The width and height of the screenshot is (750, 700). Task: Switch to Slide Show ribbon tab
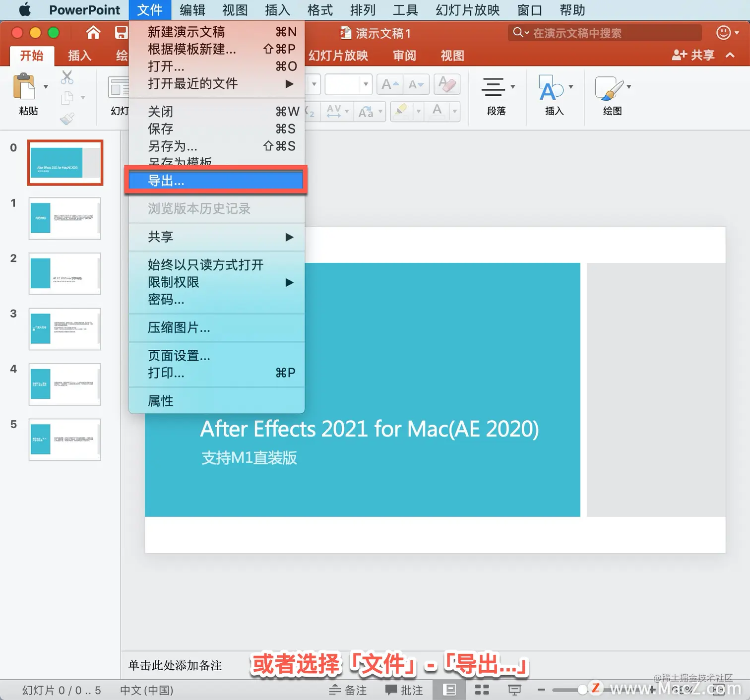pyautogui.click(x=338, y=56)
